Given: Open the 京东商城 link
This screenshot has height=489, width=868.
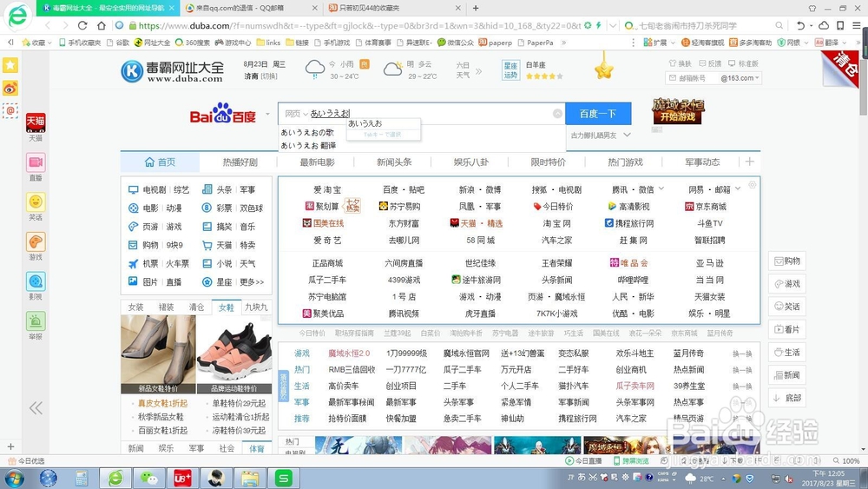Looking at the screenshot, I should pos(706,207).
